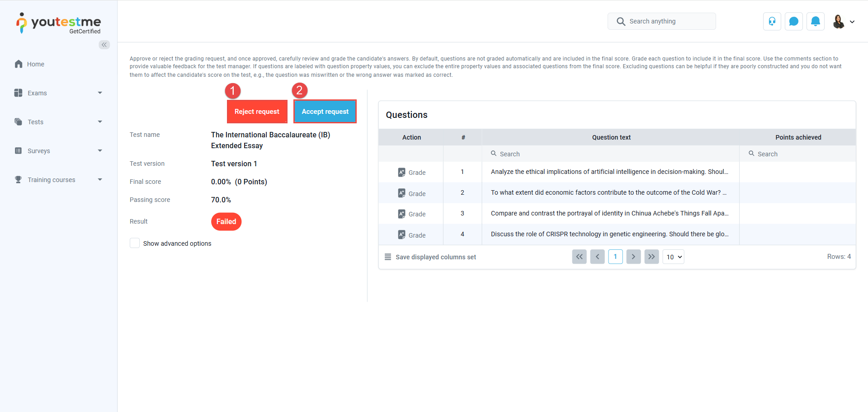Click the Failed result badge
868x412 pixels.
point(226,221)
